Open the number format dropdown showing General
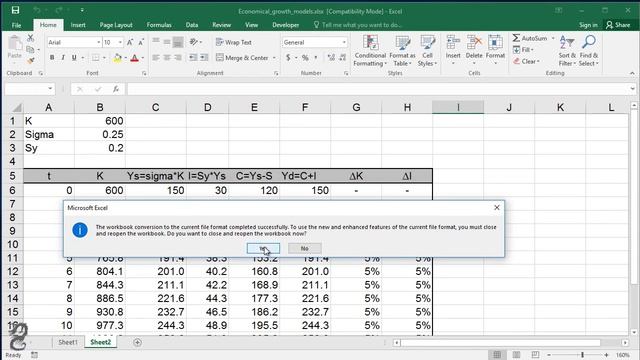640x360 pixels. (314, 42)
